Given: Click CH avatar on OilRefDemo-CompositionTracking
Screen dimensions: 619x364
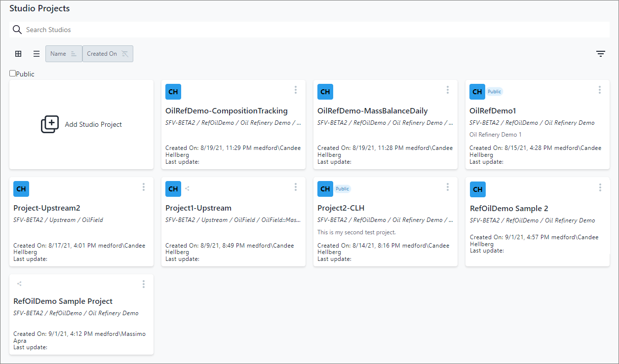Looking at the screenshot, I should point(173,92).
